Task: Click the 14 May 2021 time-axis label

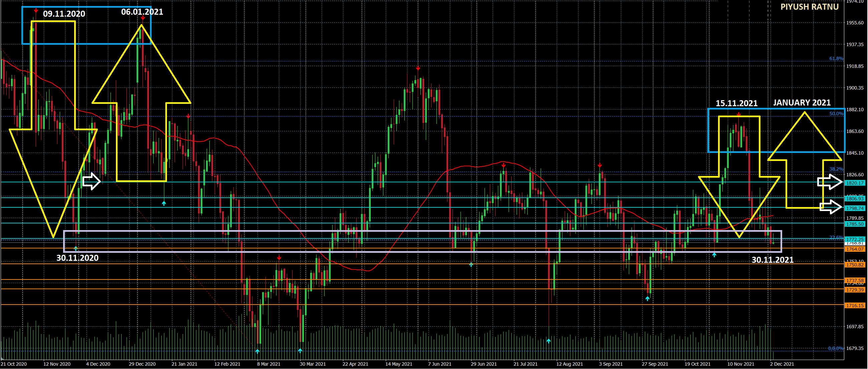Action: [399, 364]
